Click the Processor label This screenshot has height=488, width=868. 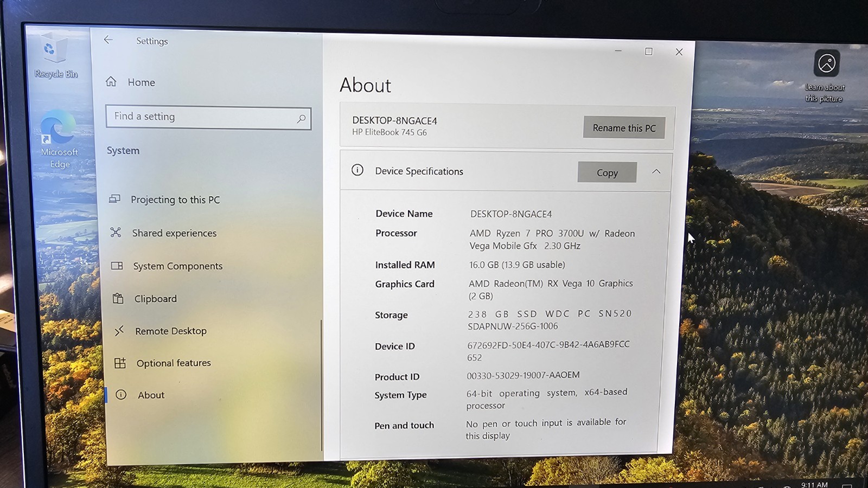pyautogui.click(x=396, y=233)
